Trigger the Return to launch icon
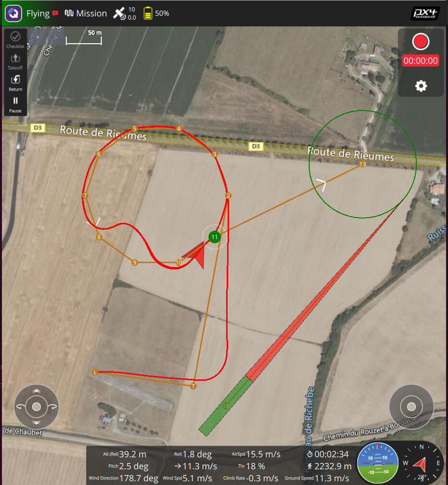Image resolution: width=448 pixels, height=485 pixels. pos(15,83)
